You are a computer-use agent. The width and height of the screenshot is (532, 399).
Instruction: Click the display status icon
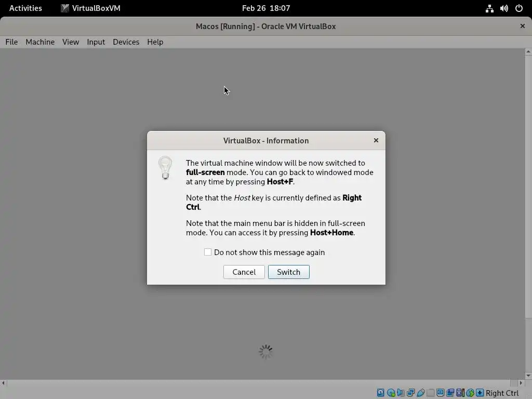coord(441,393)
